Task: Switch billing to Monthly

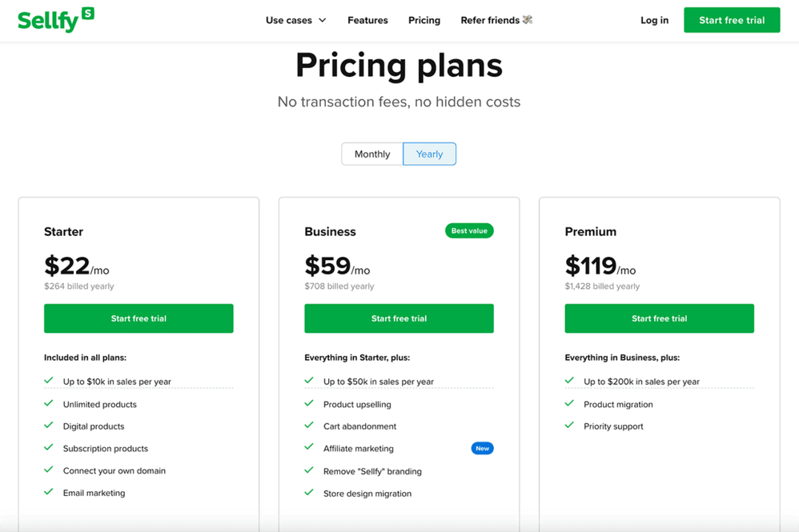Action: pos(372,154)
